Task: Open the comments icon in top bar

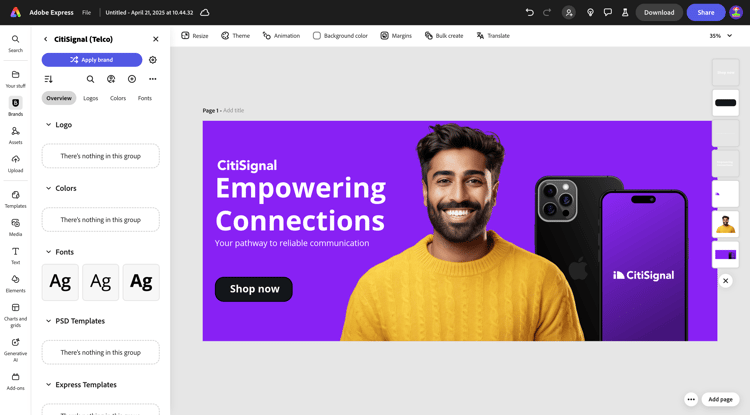Action: pyautogui.click(x=607, y=12)
